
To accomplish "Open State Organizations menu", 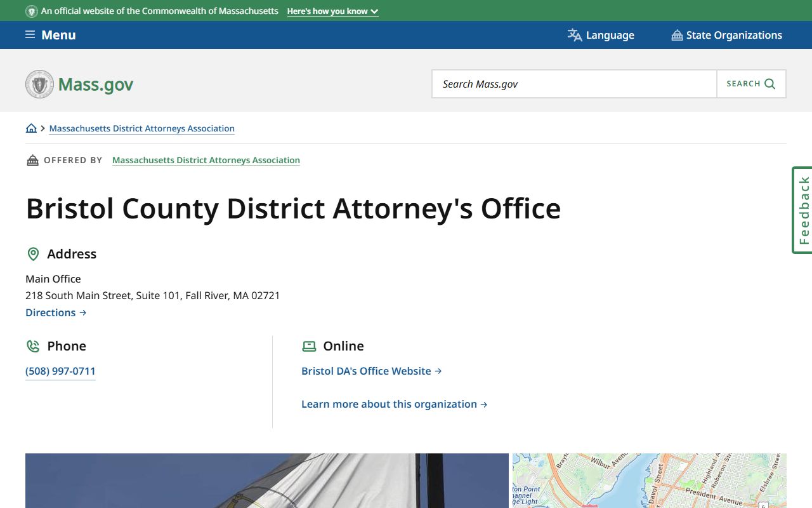I will click(x=727, y=35).
